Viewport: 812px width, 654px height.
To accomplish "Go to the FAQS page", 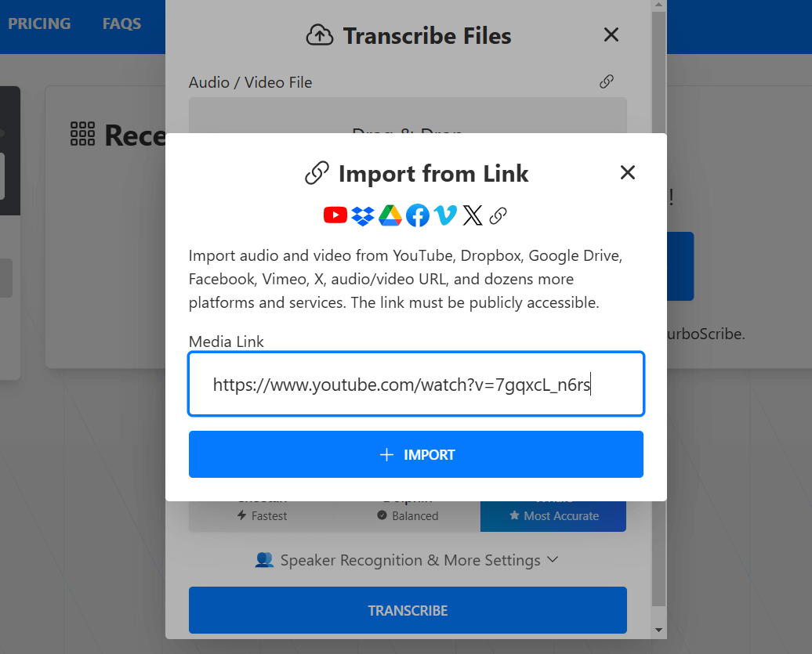I will 121,23.
